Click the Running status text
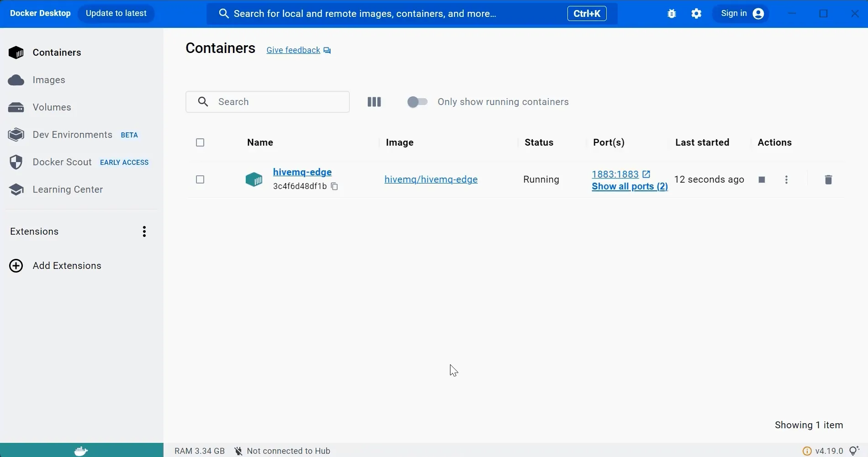 pyautogui.click(x=541, y=179)
